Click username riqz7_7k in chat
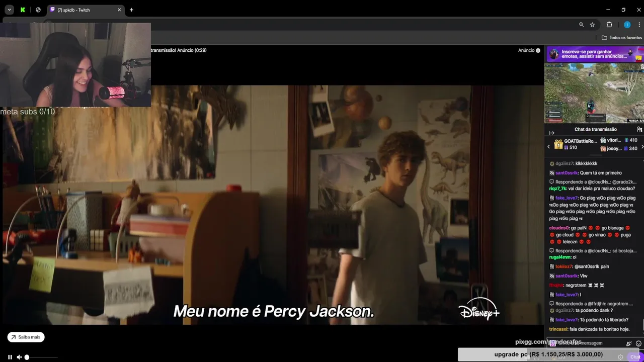644x362 pixels. [558, 189]
